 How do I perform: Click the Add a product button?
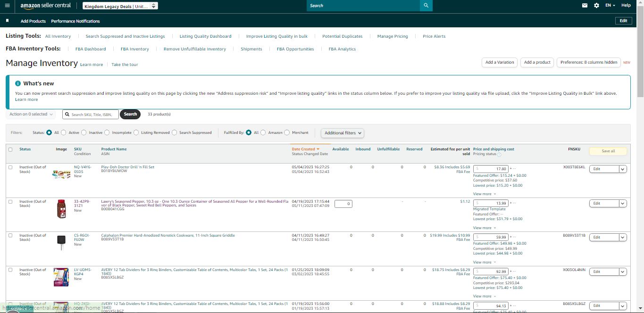tap(537, 62)
